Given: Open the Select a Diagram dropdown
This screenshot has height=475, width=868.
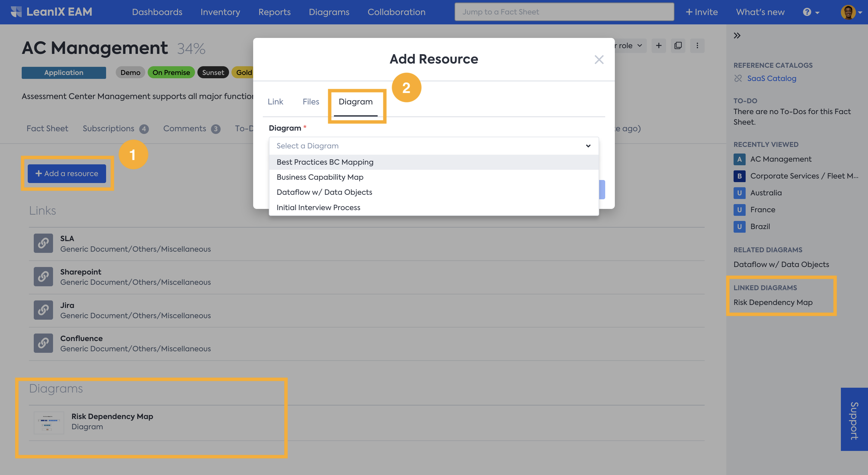Looking at the screenshot, I should coord(433,146).
